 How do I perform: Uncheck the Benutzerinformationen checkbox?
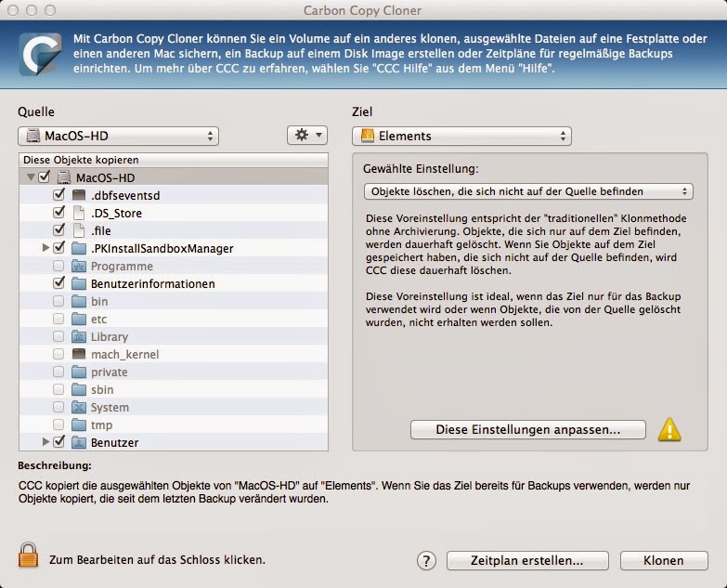[58, 283]
